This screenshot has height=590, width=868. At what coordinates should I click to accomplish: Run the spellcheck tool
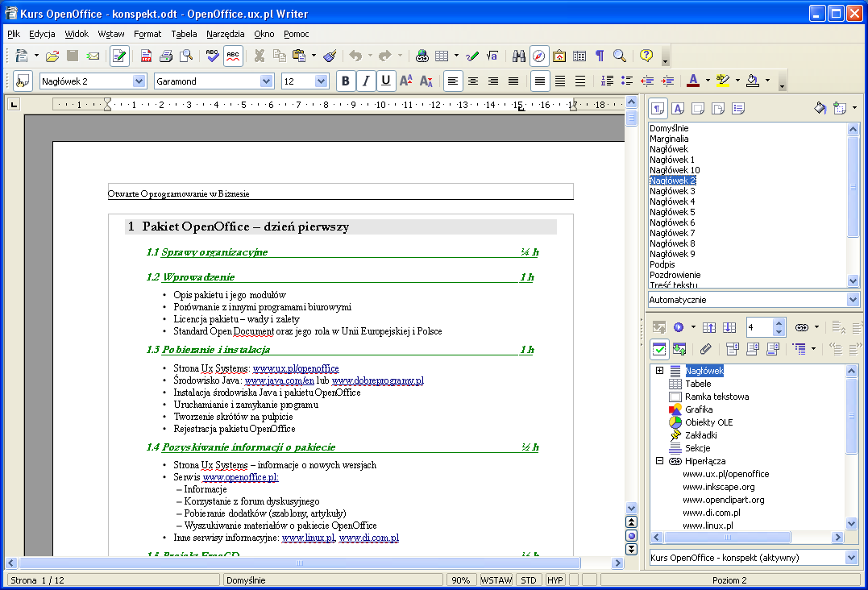[212, 56]
